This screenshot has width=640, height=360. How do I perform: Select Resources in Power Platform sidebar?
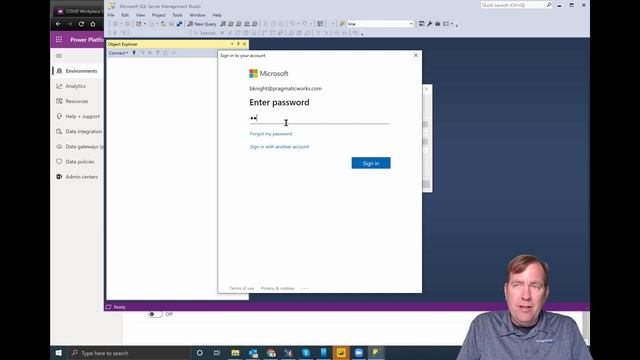(x=78, y=101)
